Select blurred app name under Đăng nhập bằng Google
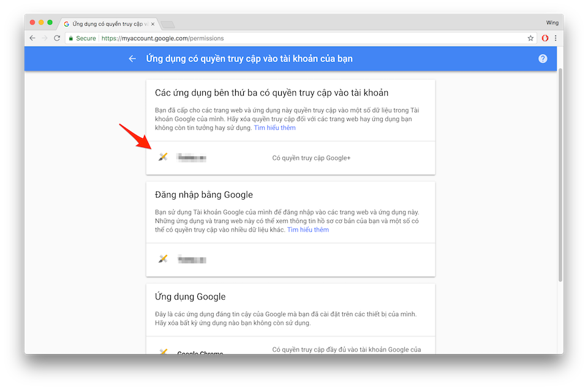Screen dimensions: 588x389 tap(192, 260)
